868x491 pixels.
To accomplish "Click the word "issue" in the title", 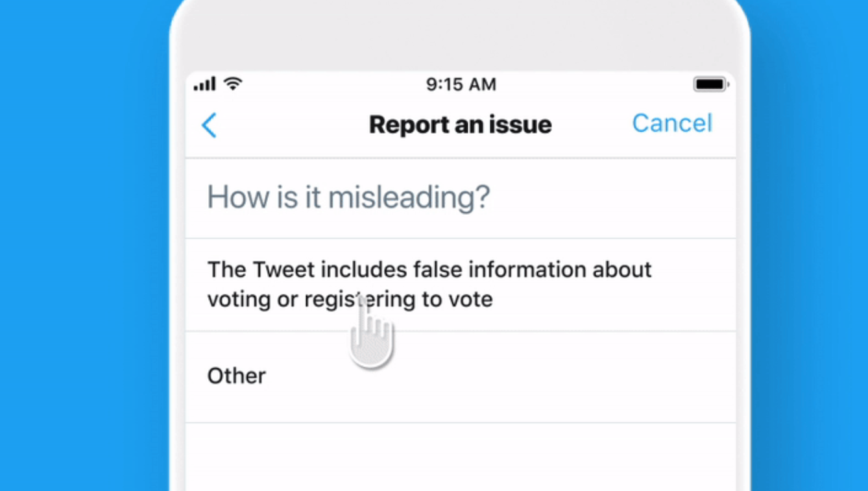I will tap(522, 125).
